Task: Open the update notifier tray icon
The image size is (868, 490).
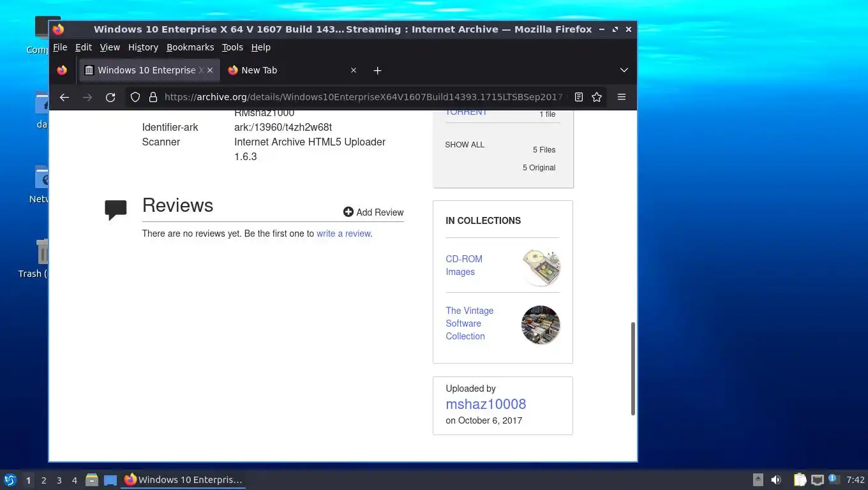Action: pos(833,479)
